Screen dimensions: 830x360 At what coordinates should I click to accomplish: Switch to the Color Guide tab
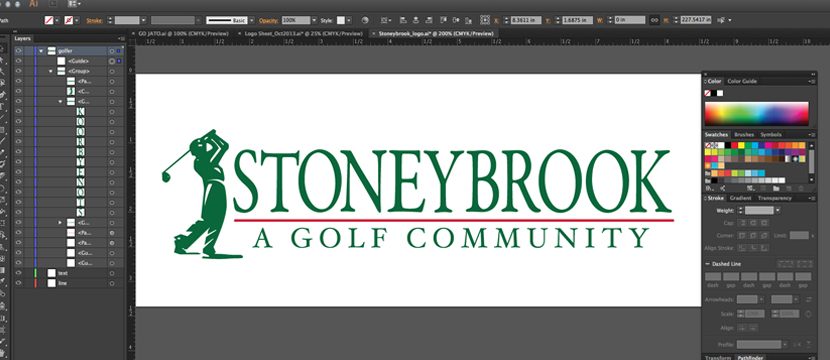(x=742, y=81)
